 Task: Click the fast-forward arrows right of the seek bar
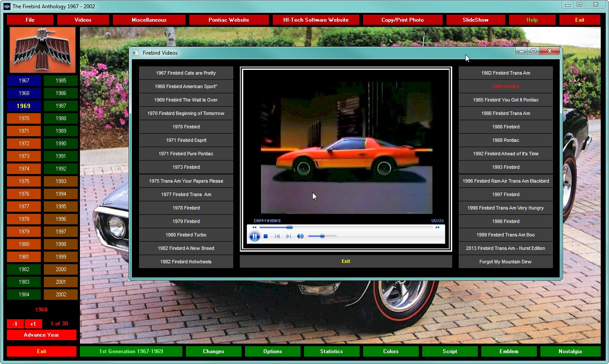pos(438,227)
